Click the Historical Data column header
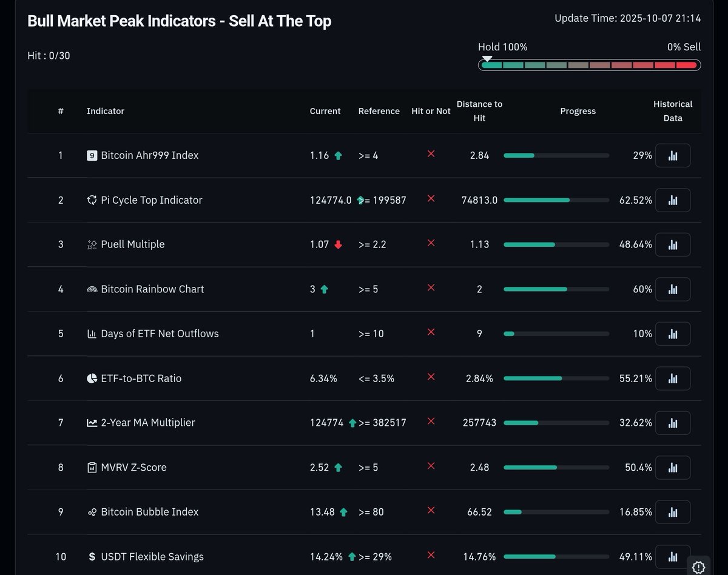 [673, 111]
